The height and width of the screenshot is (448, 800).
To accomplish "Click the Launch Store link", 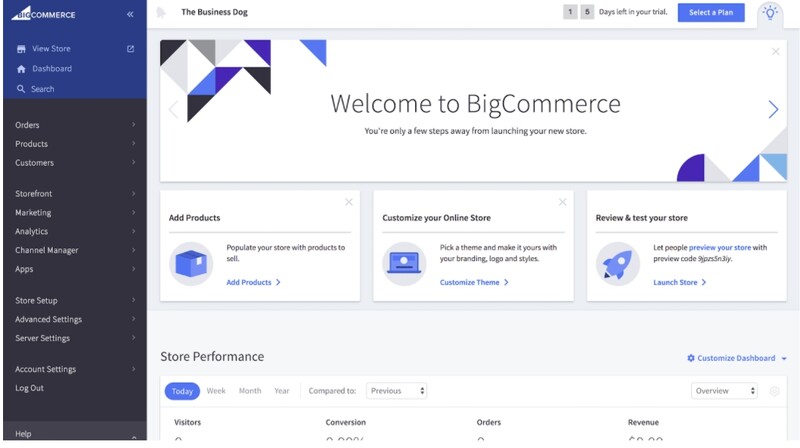I will [x=680, y=282].
